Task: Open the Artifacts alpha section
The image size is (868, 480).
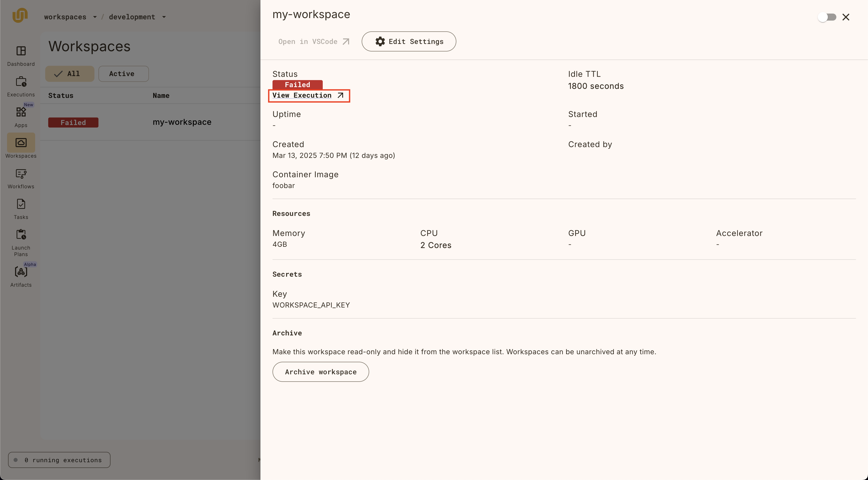Action: point(21,272)
